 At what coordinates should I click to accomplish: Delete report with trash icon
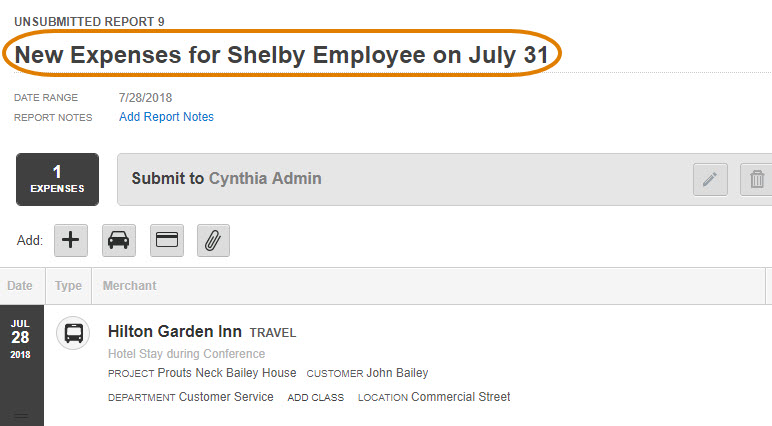point(757,179)
